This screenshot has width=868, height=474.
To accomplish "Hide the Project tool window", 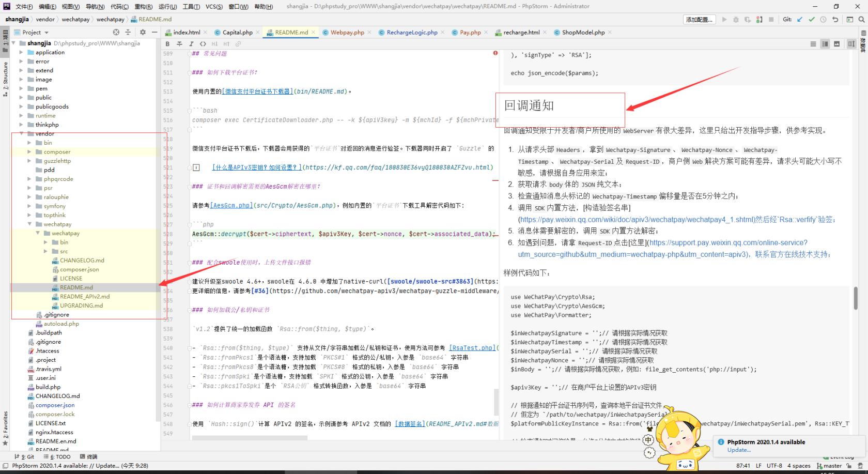I will click(x=153, y=32).
